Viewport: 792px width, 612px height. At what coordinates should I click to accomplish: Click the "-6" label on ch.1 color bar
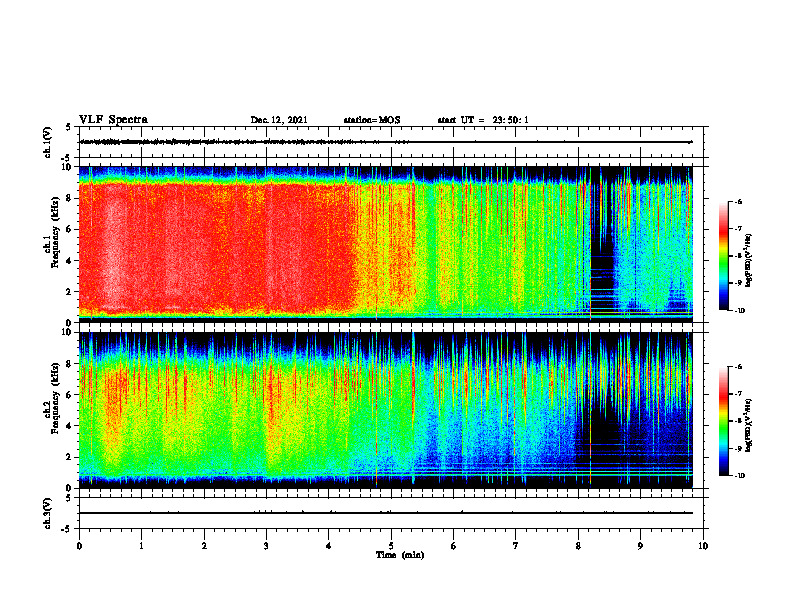738,201
